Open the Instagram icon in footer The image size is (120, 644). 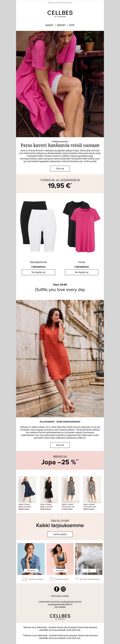click(x=63, y=589)
